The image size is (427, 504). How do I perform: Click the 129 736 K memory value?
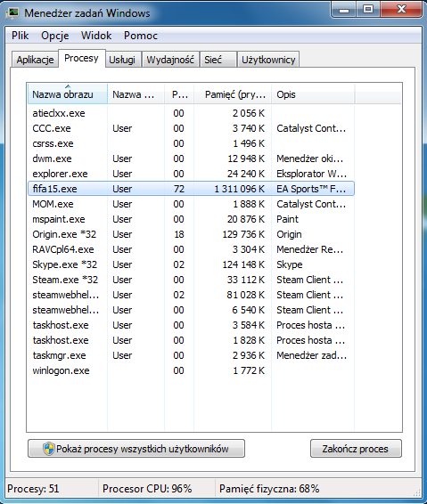243,234
